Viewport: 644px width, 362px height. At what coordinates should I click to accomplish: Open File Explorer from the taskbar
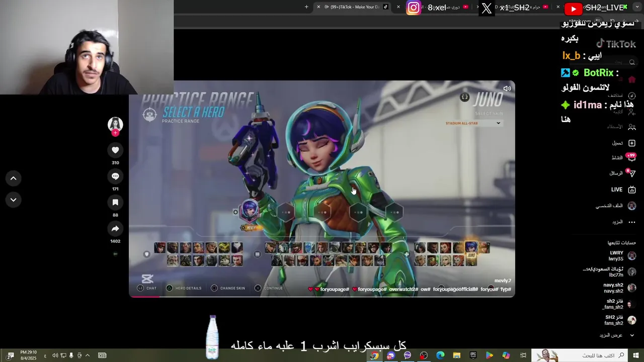[456, 355]
